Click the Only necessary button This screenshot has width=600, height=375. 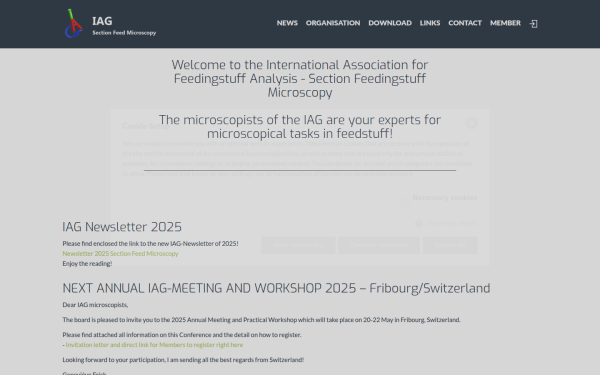(298, 245)
